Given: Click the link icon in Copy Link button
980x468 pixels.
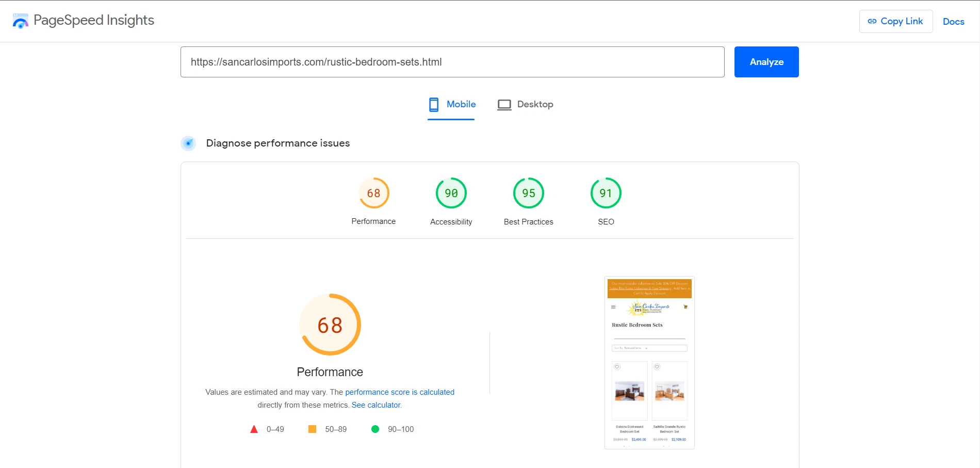Looking at the screenshot, I should tap(872, 21).
